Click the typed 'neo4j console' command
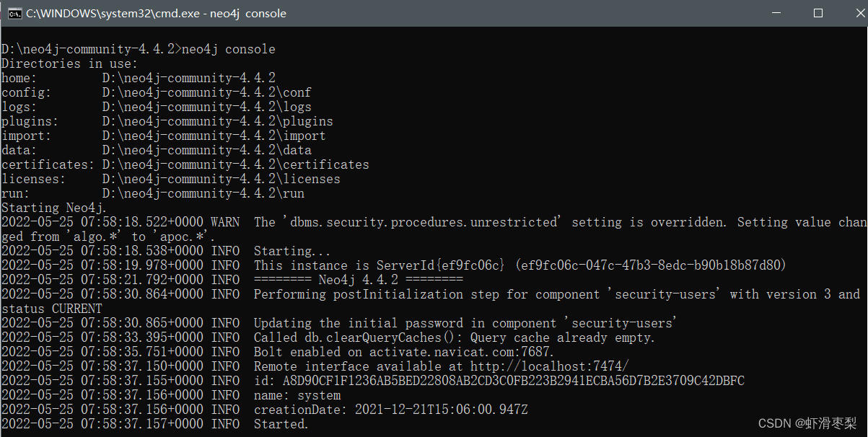The width and height of the screenshot is (868, 437). click(x=229, y=49)
